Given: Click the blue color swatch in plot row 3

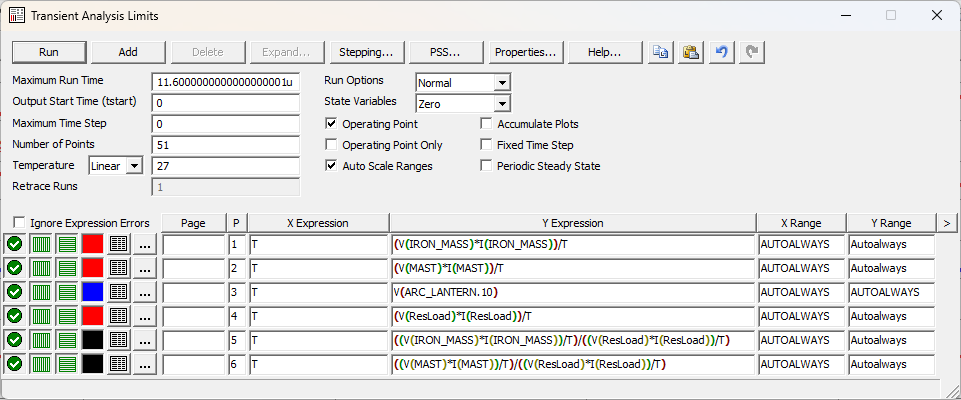Looking at the screenshot, I should pyautogui.click(x=92, y=292).
